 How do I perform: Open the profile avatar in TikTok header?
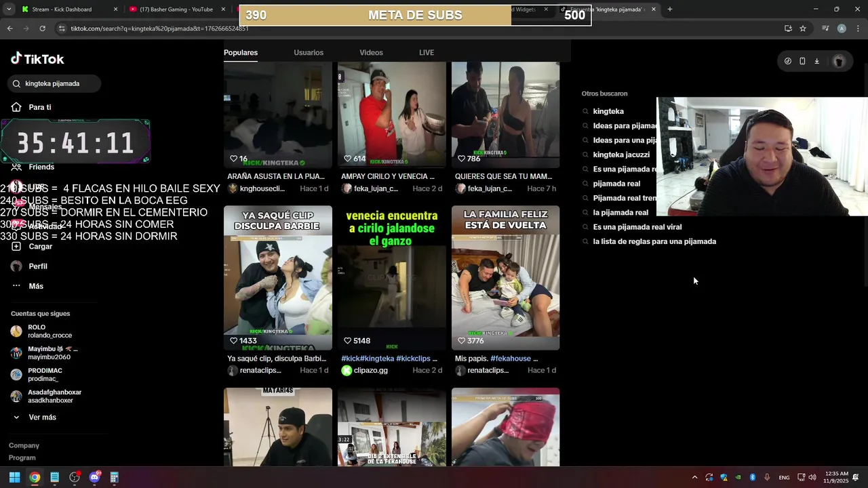[x=839, y=61]
